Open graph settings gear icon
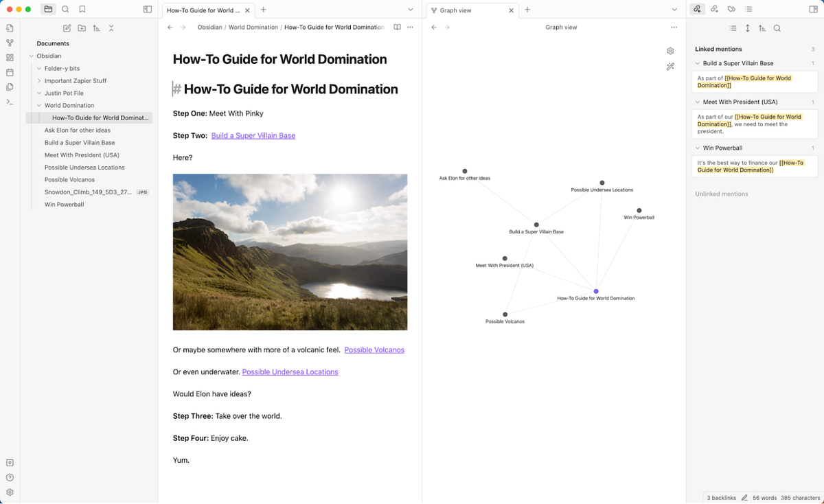The image size is (824, 504). coord(670,51)
